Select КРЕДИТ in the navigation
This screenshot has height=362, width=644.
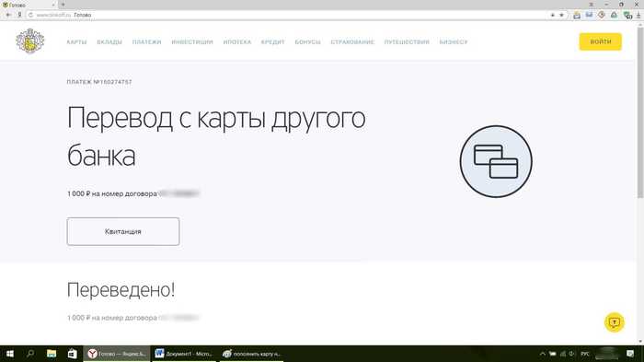click(x=272, y=42)
